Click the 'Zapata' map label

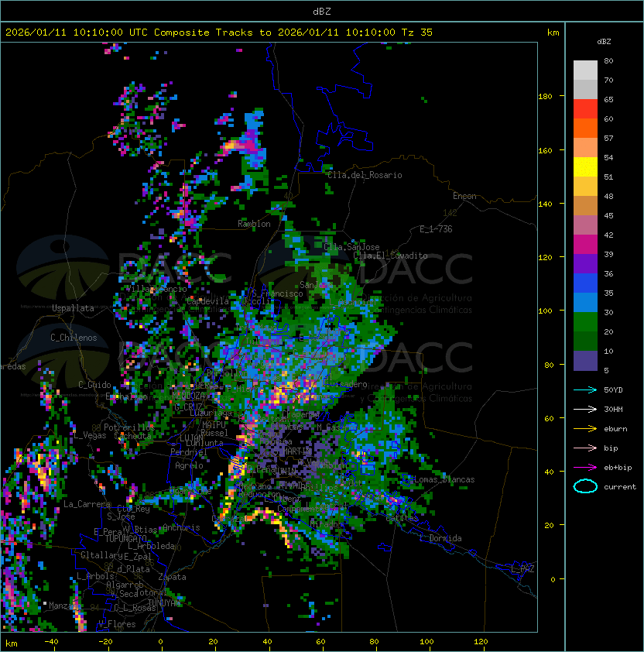tap(172, 577)
